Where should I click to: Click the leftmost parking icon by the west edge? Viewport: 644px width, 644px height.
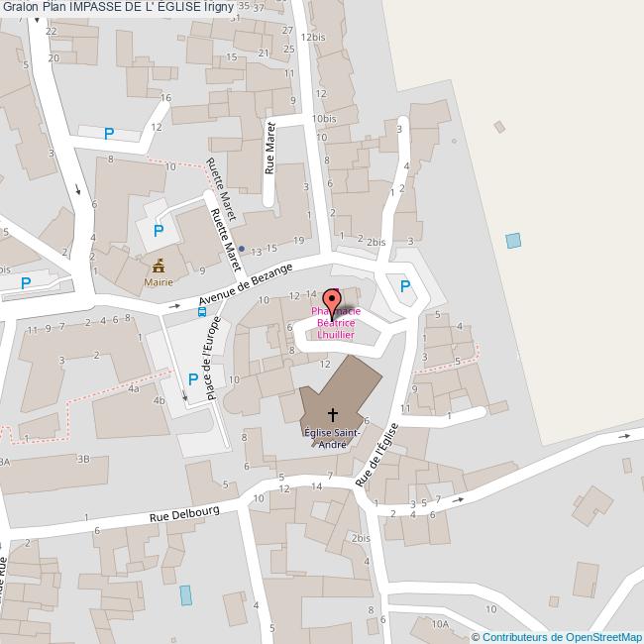pos(26,283)
